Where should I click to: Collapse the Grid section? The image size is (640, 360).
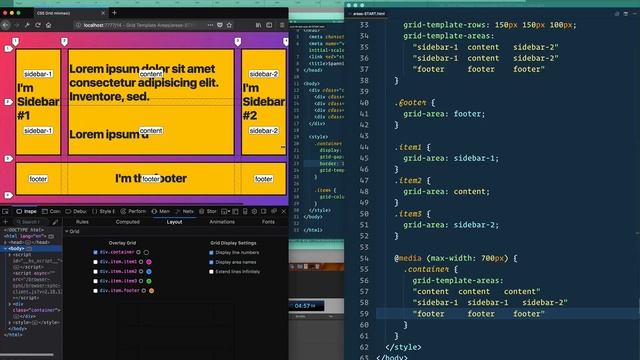tap(67, 231)
